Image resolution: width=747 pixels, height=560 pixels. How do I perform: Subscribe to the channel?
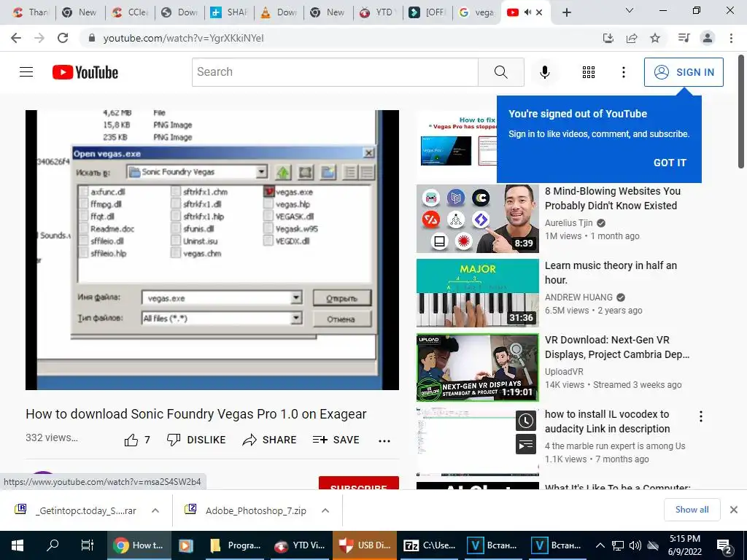[359, 483]
